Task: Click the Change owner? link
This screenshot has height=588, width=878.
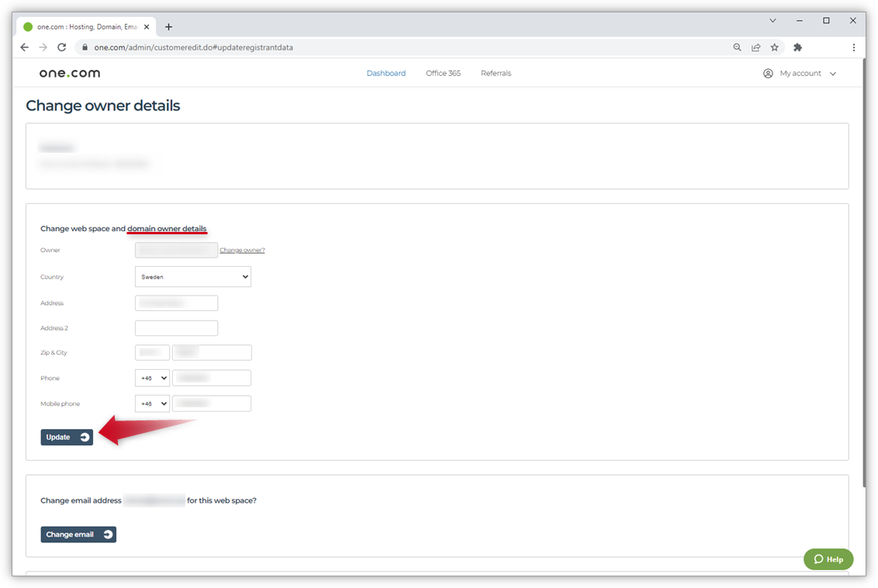Action: (x=242, y=250)
